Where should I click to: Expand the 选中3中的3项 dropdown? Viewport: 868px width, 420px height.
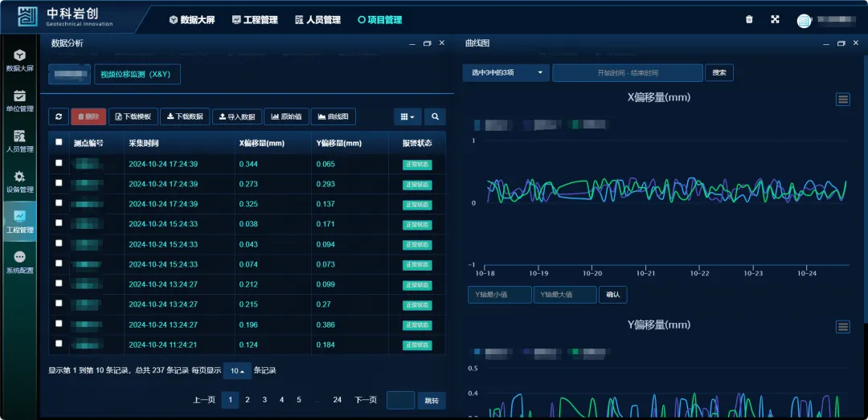(x=506, y=73)
